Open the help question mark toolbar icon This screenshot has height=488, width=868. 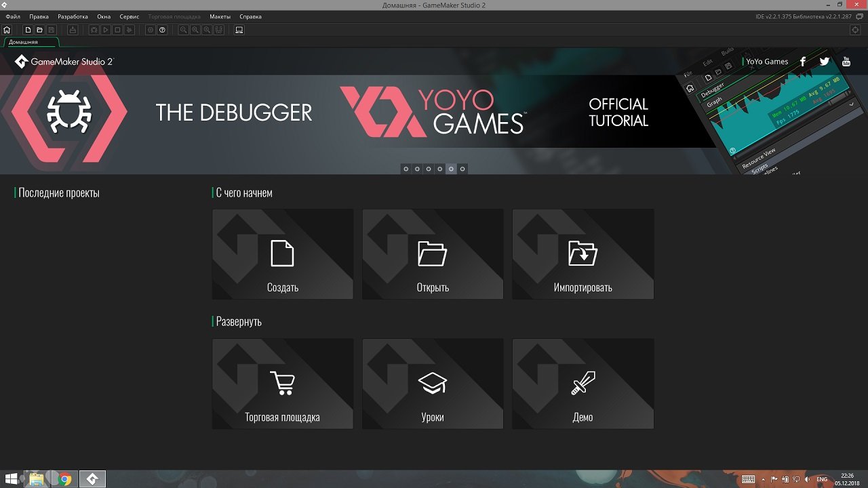pyautogui.click(x=162, y=30)
